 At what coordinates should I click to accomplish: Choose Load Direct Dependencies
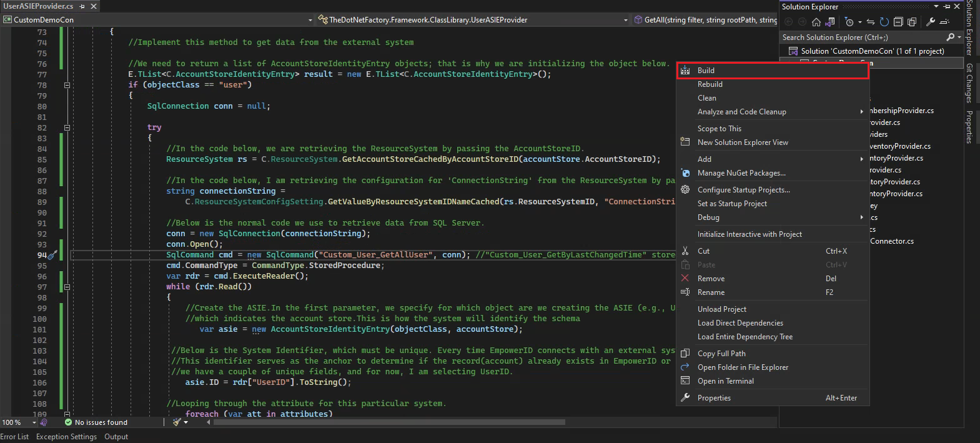point(773,323)
